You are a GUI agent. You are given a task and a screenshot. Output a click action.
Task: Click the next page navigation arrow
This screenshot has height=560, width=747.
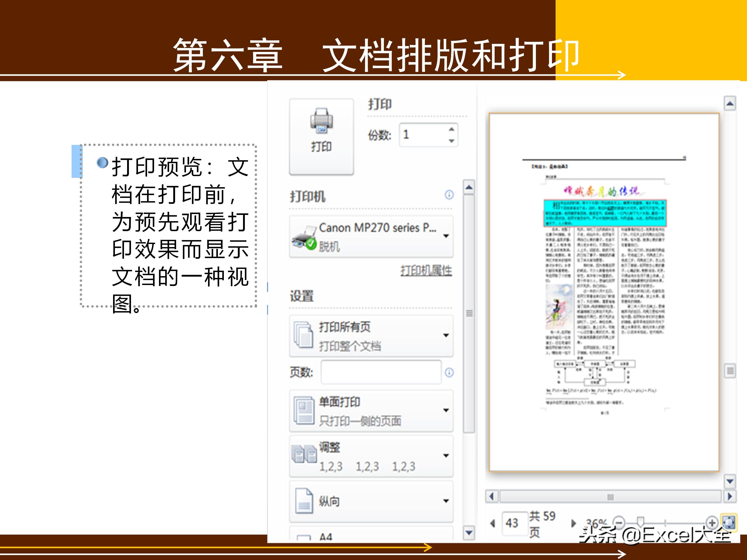coord(574,523)
